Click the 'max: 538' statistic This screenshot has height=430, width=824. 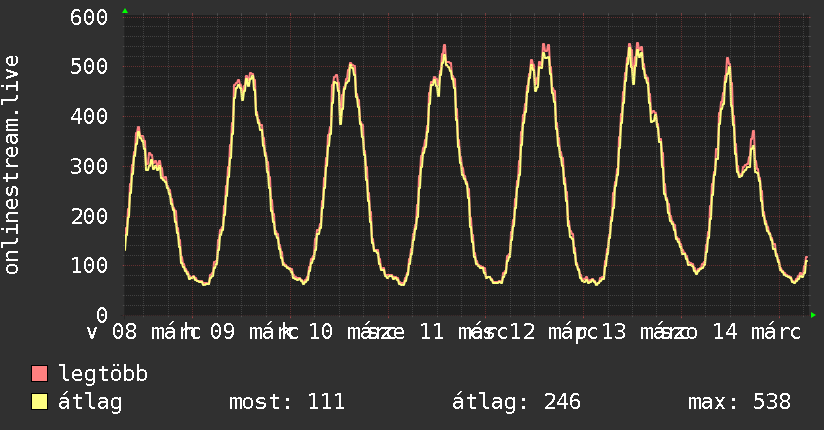pos(739,402)
